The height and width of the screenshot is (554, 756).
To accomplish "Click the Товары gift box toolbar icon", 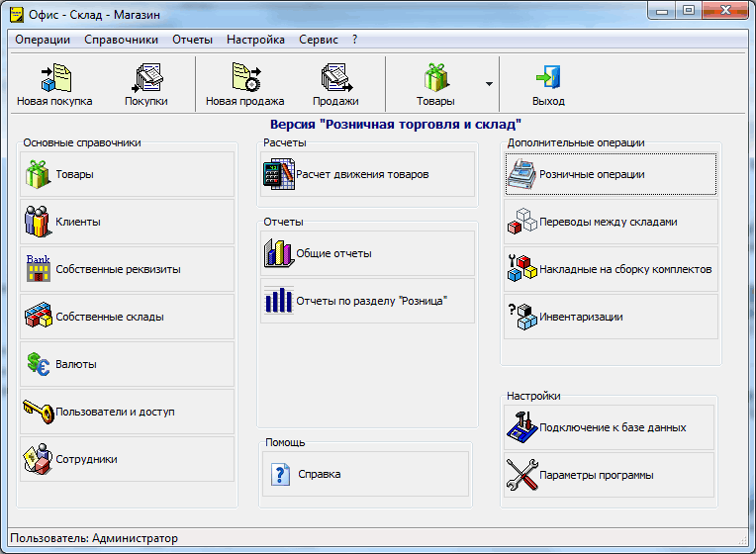I will tap(435, 78).
